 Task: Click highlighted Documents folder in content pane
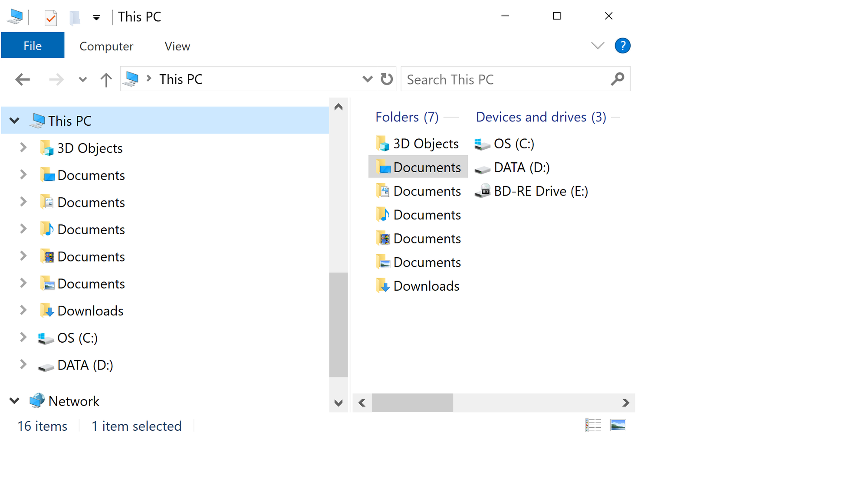click(418, 167)
